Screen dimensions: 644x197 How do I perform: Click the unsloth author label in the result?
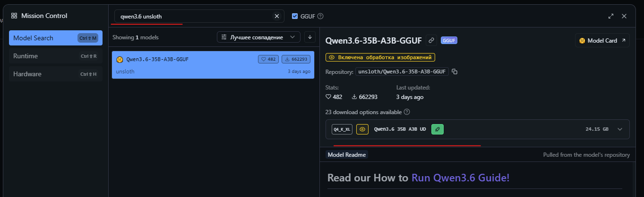click(x=124, y=72)
